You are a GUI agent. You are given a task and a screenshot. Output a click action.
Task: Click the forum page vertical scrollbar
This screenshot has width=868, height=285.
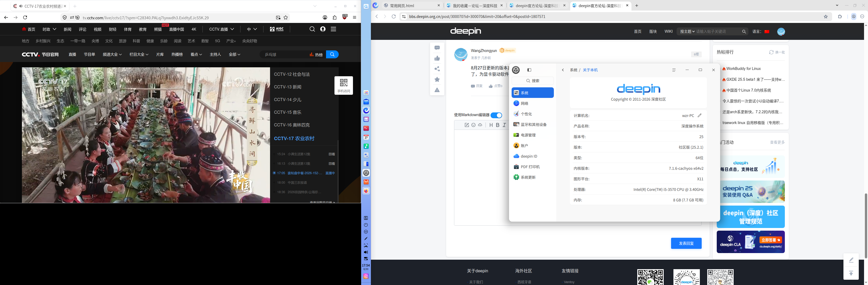(865, 226)
